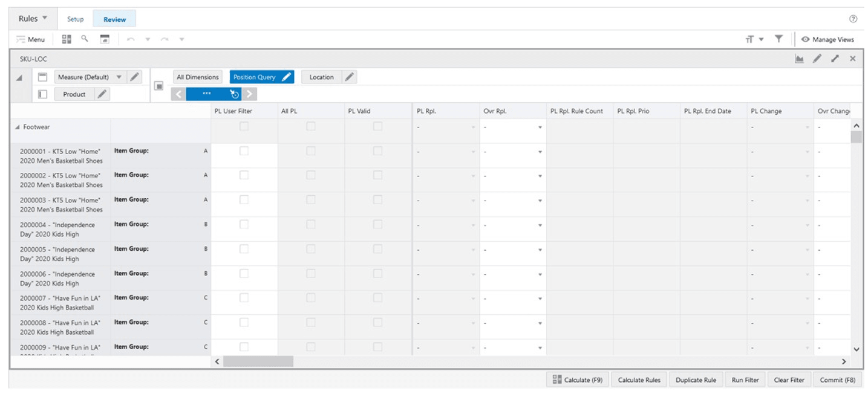This screenshot has width=868, height=394.
Task: Open the Measure (Default) dropdown
Action: 119,77
